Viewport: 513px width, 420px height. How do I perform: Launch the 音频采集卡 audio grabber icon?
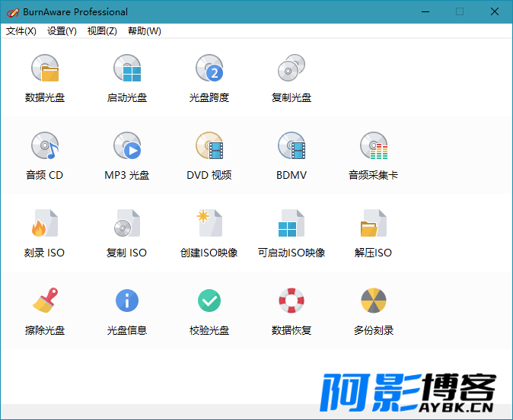(x=374, y=145)
